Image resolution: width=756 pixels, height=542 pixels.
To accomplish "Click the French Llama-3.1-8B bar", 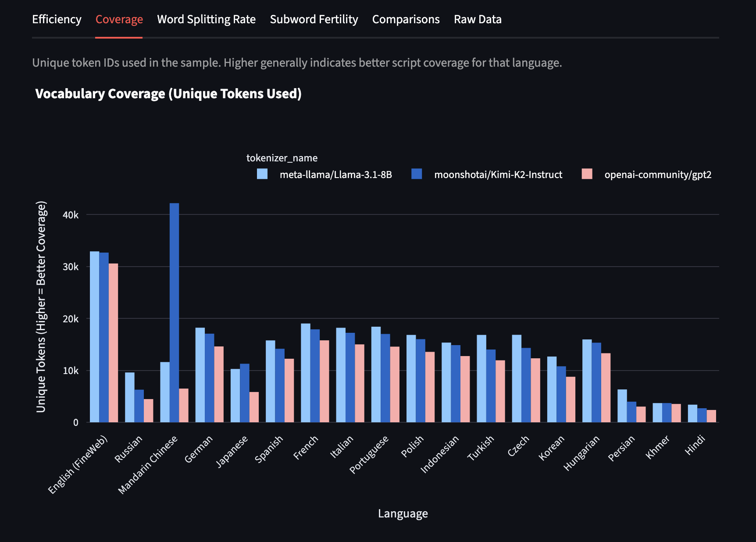I will coord(305,373).
